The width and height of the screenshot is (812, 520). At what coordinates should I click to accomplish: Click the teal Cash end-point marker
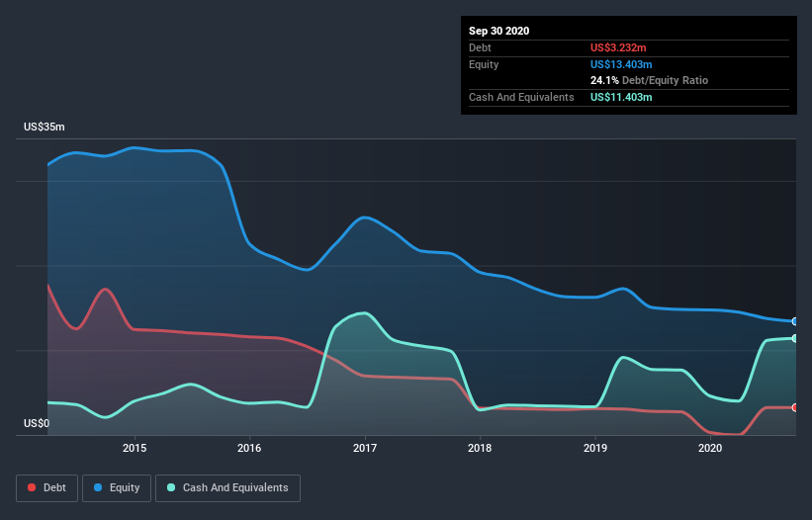795,338
